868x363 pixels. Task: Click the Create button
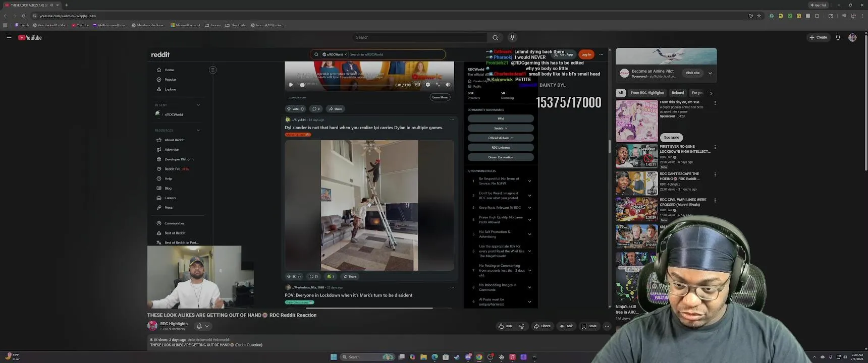point(819,37)
